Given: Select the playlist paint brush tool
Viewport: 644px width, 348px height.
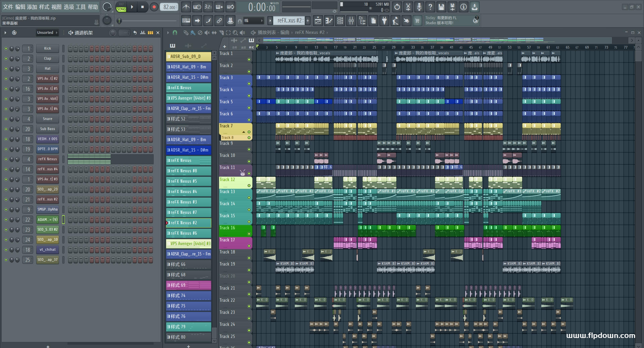Looking at the screenshot, I should pos(193,33).
